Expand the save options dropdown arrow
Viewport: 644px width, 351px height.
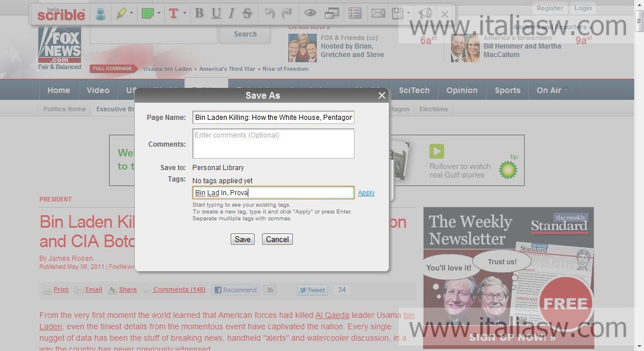408,13
